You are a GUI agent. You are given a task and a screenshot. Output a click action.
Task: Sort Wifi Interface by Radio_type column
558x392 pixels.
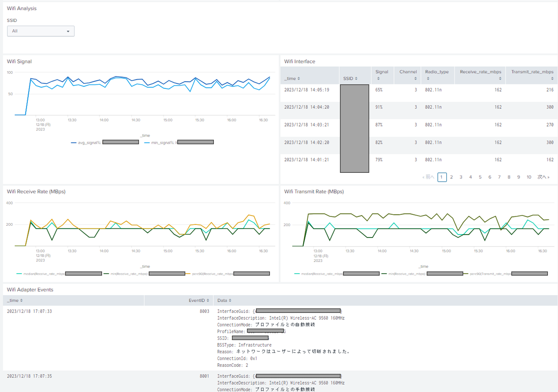tap(437, 75)
